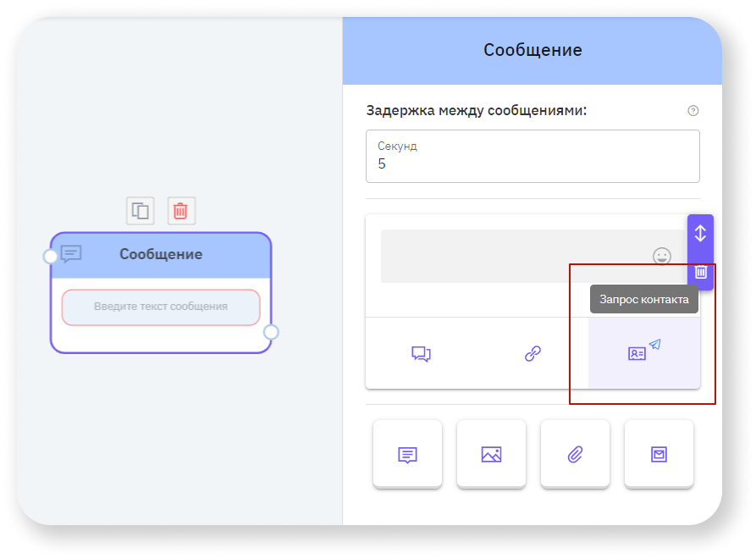Viewport: 756px width, 559px height.
Task: Click 'Введите текст сообщения' text field
Action: [161, 307]
